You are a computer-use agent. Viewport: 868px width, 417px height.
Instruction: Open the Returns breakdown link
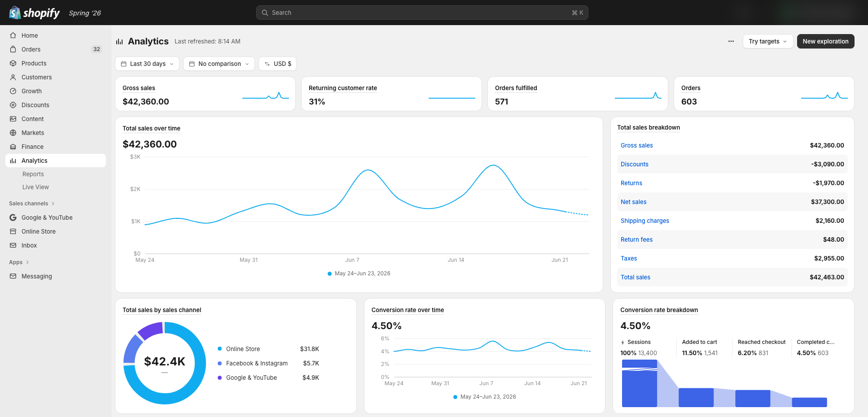pos(631,183)
